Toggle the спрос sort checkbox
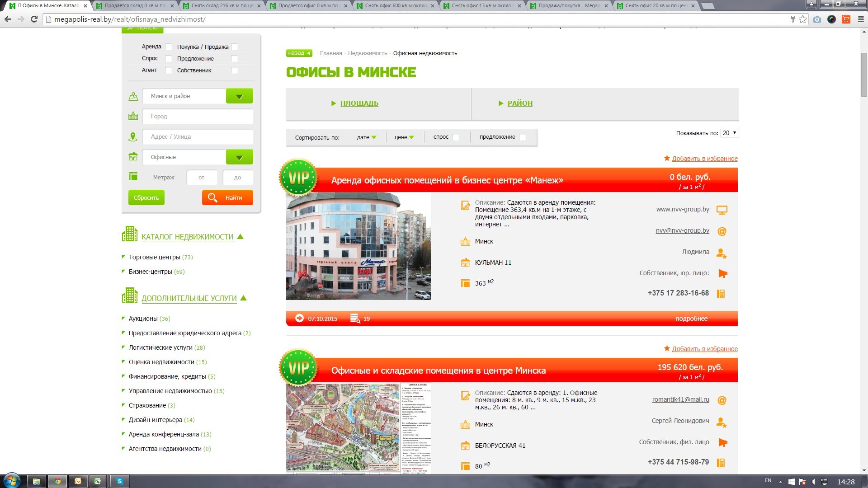The height and width of the screenshot is (488, 868). [x=456, y=137]
